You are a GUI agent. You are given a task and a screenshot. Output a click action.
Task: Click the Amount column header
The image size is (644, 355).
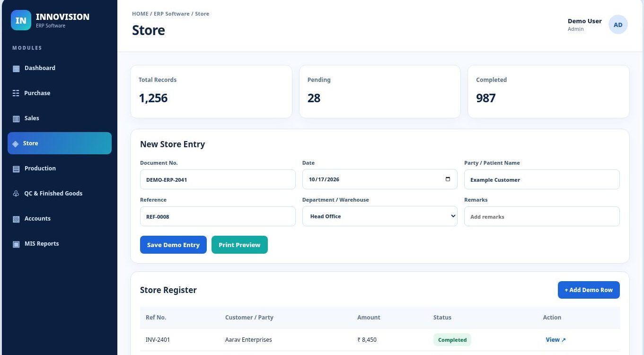pyautogui.click(x=369, y=318)
